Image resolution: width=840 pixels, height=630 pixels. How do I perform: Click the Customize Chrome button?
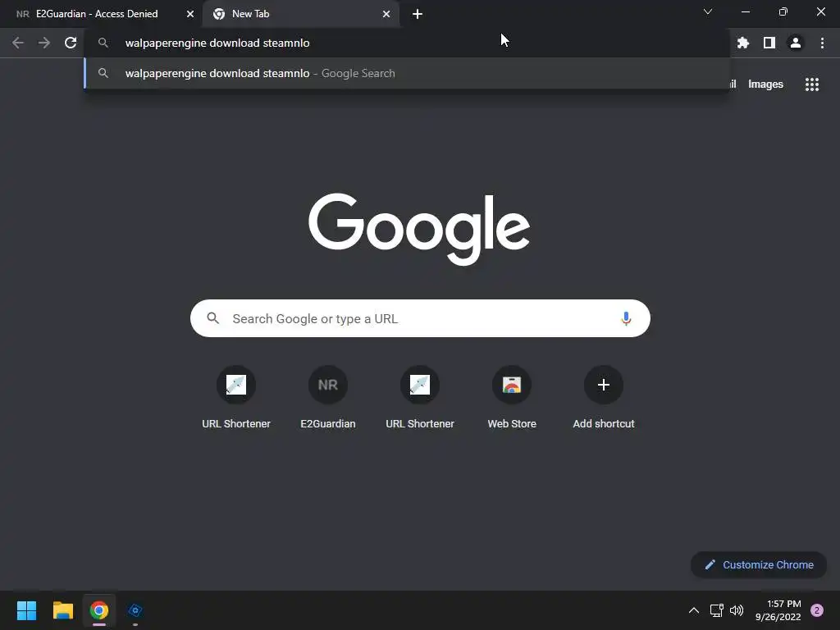[x=759, y=564]
